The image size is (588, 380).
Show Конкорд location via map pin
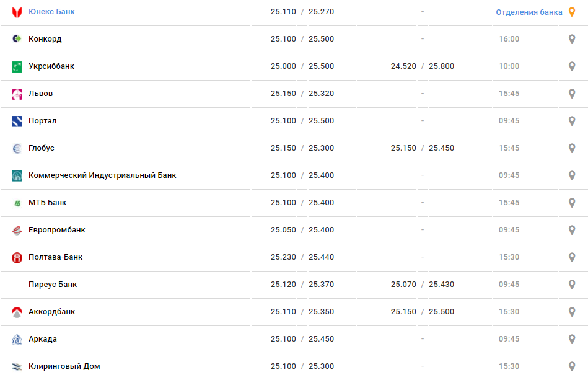tap(572, 39)
